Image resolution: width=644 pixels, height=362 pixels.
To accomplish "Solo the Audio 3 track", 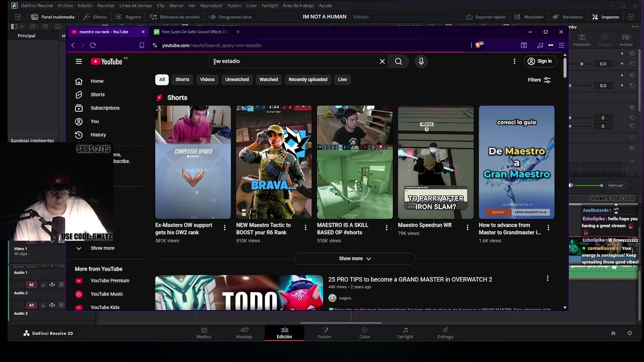I will point(61,305).
